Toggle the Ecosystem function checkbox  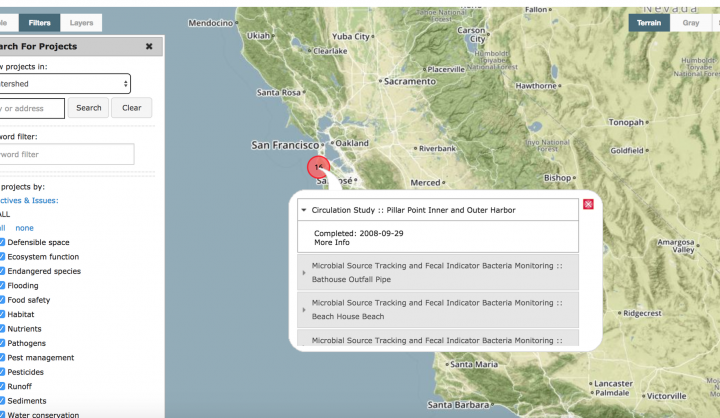click(x=2, y=256)
